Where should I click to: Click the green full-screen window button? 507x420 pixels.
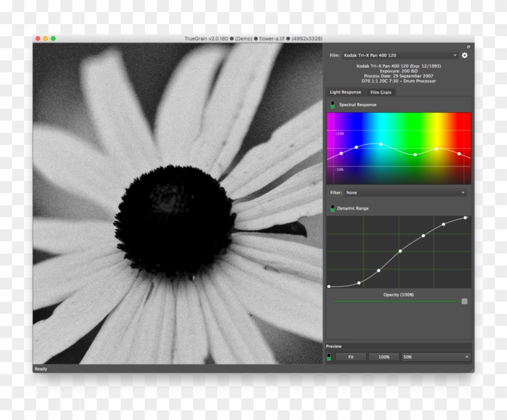coord(53,39)
